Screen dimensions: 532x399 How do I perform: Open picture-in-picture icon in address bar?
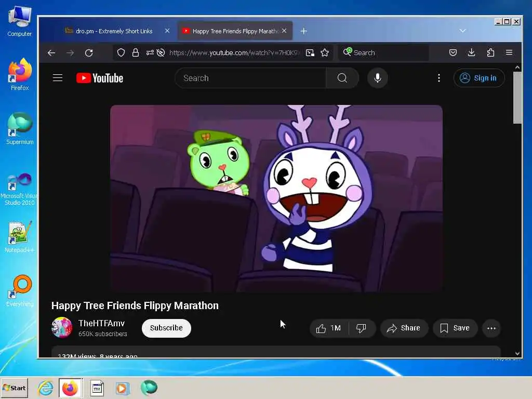(x=310, y=52)
